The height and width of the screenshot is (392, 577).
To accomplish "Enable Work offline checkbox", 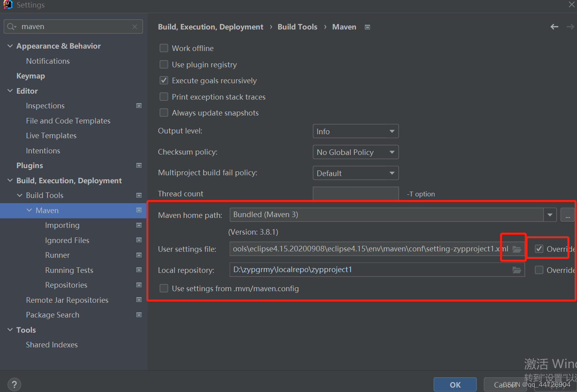I will pyautogui.click(x=164, y=48).
